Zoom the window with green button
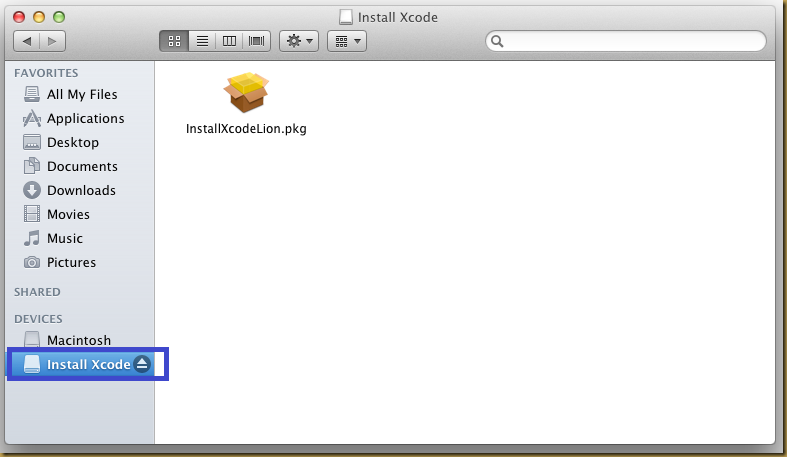This screenshot has height=457, width=787. point(59,17)
